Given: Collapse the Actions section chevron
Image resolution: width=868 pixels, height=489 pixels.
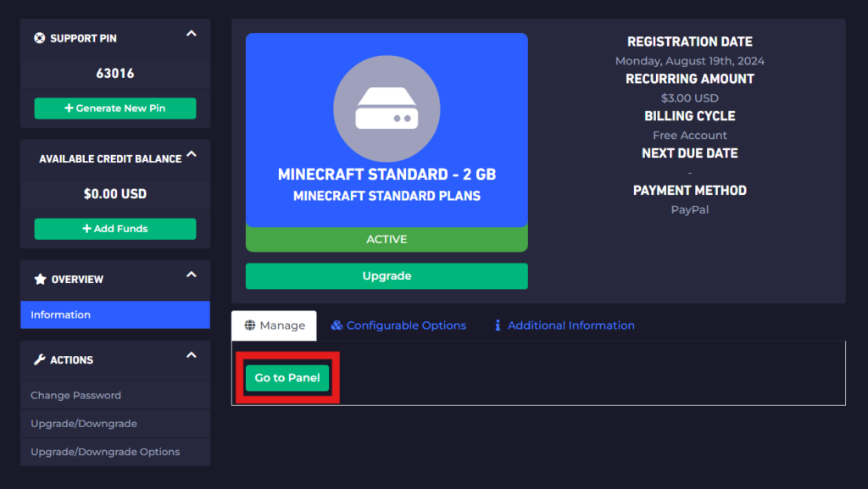Looking at the screenshot, I should coord(192,355).
